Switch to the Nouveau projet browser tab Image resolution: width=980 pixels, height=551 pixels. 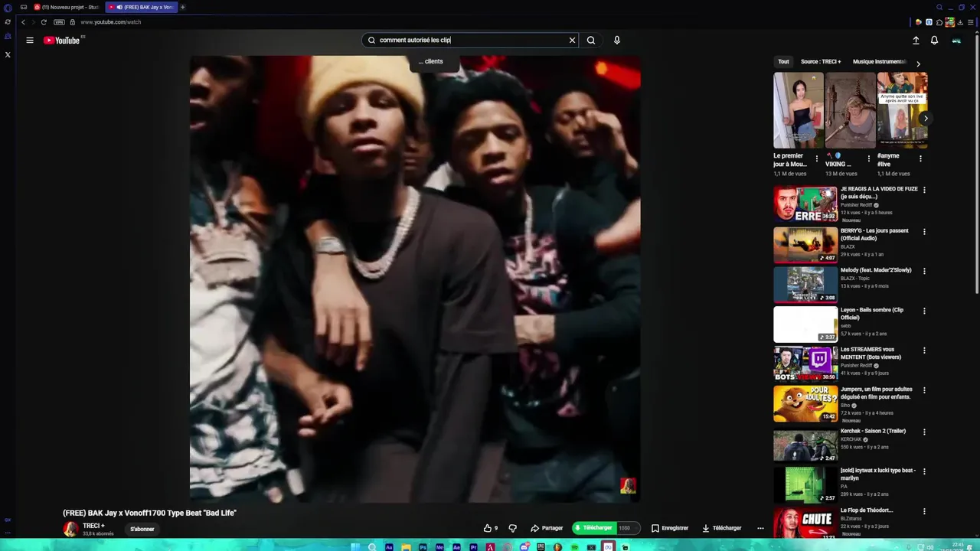[66, 7]
